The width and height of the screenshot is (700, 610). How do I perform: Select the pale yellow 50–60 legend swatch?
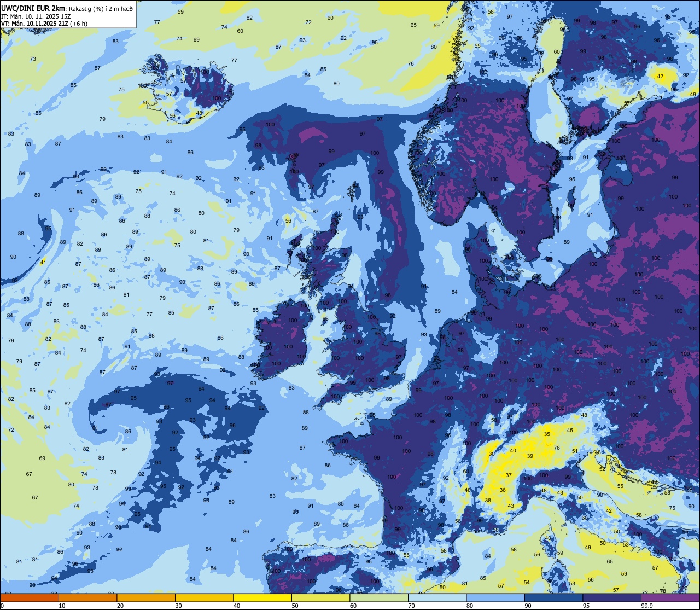[320, 597]
